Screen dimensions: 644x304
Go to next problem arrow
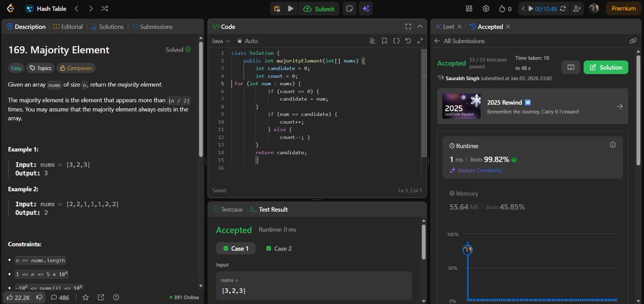[x=90, y=9]
